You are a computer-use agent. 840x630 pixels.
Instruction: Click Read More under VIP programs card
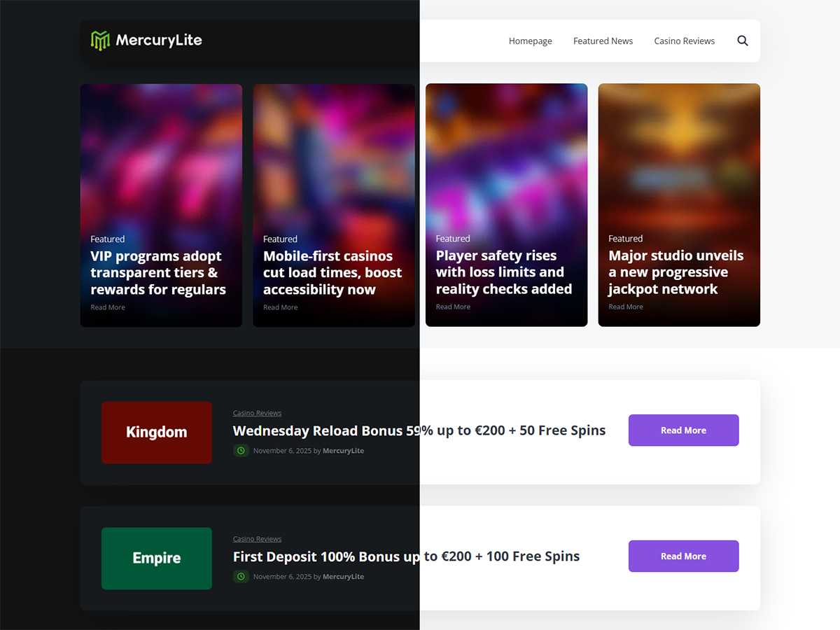tap(108, 307)
